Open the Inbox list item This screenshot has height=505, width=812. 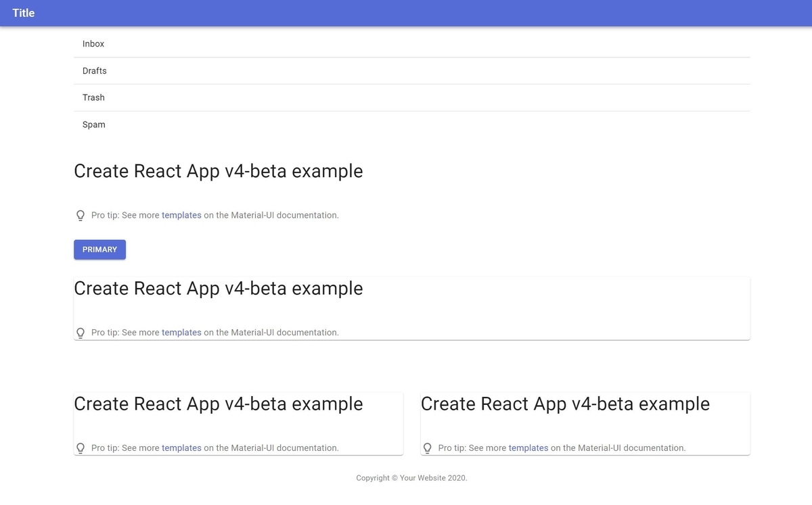pyautogui.click(x=93, y=44)
